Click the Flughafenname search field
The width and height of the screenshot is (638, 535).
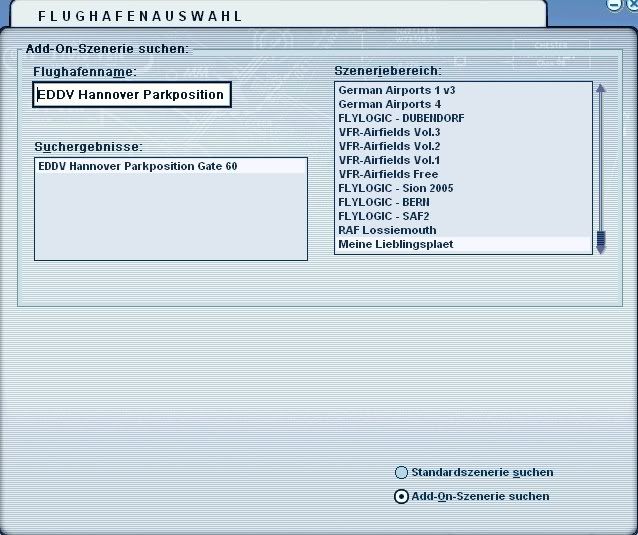coord(131,95)
